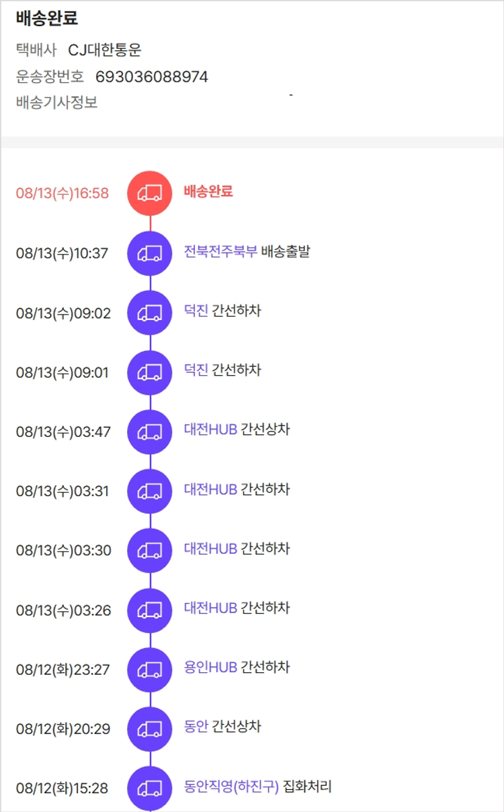Click truck icon for 15:28 집화처리 entry
504x812 pixels.
(x=149, y=788)
